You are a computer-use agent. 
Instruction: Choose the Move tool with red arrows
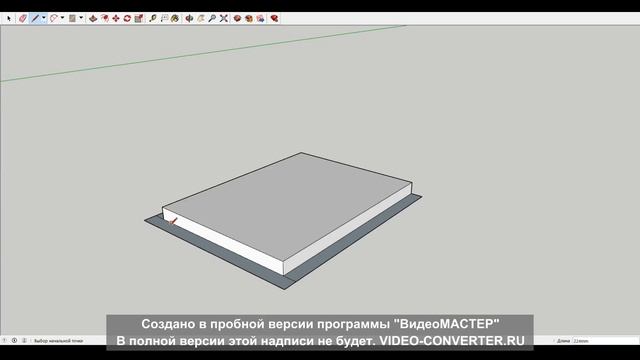(116, 18)
